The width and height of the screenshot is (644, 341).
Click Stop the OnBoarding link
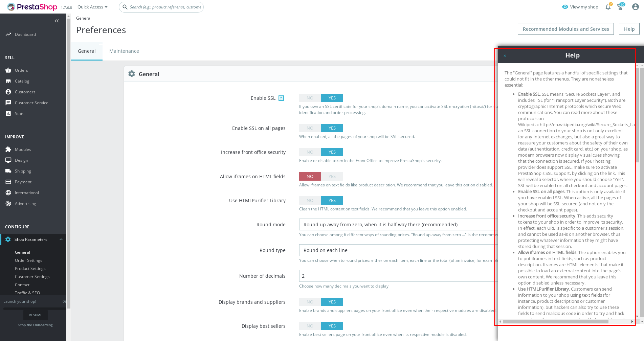pyautogui.click(x=36, y=325)
